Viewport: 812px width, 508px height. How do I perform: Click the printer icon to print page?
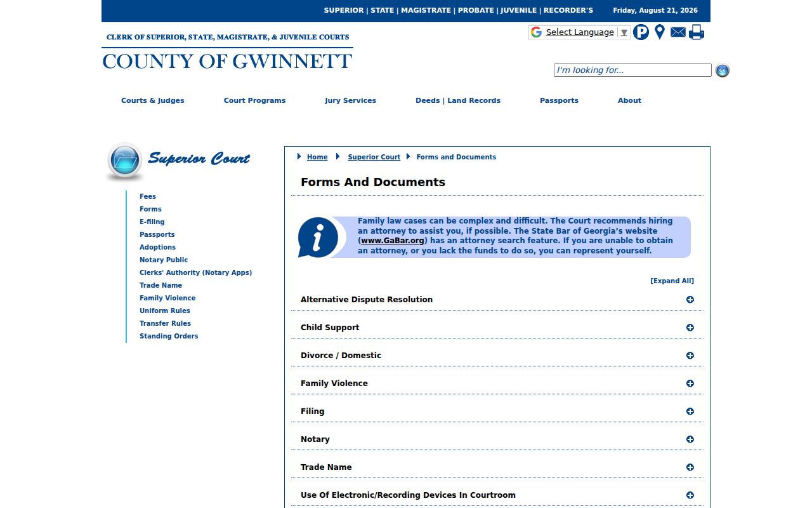(x=697, y=32)
